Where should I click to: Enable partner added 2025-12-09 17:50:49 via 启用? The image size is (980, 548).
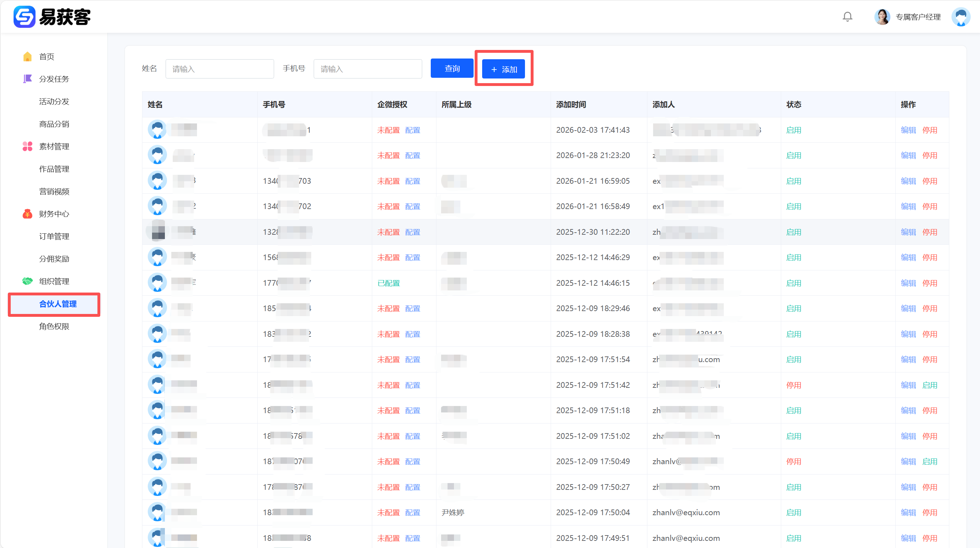pos(929,462)
